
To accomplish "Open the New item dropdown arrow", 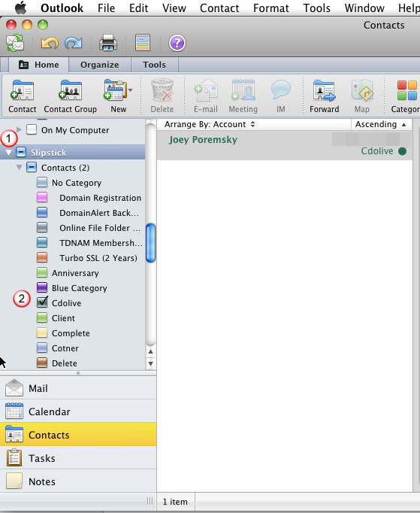I will (131, 90).
